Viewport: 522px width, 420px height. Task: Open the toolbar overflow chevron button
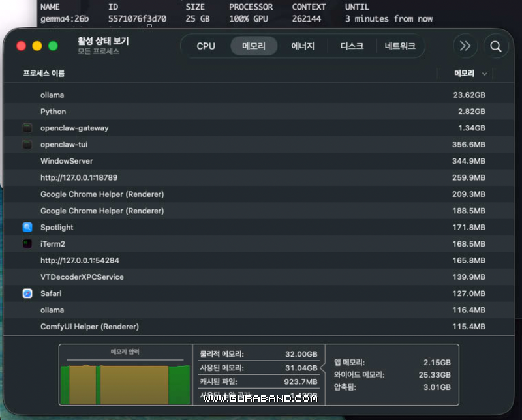(x=465, y=46)
